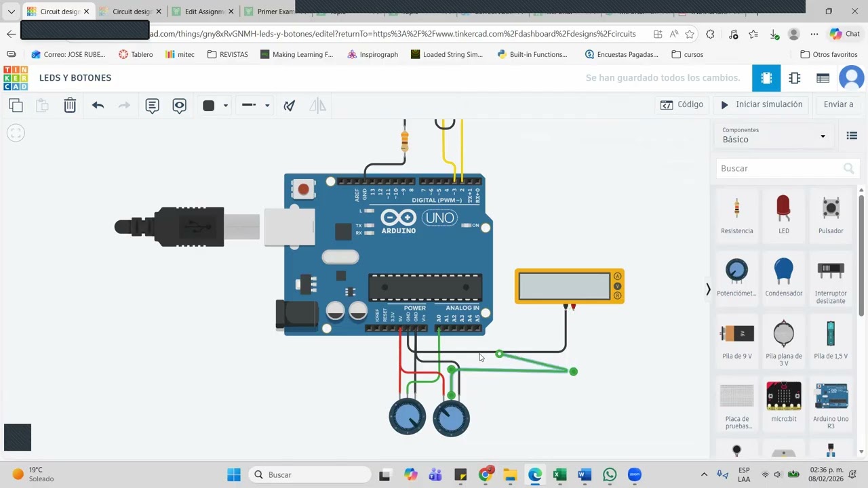Open the Built-in Functions bookmark
This screenshot has width=868, height=488.
click(x=532, y=54)
